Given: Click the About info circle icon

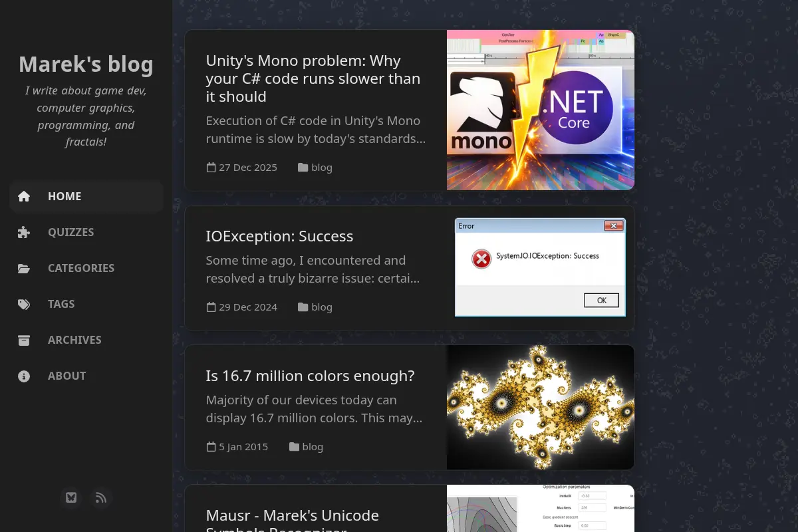Looking at the screenshot, I should (24, 376).
